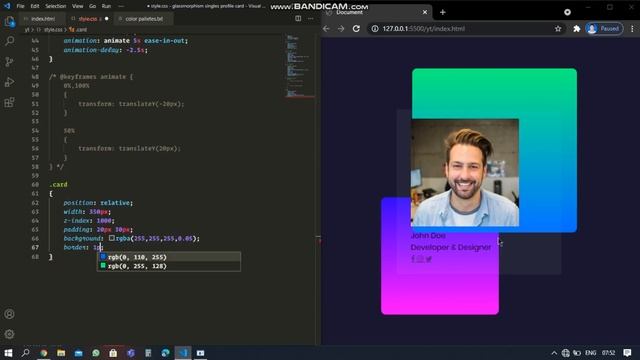Open the Edit menu
This screenshot has width=640, height=360.
(x=35, y=6)
